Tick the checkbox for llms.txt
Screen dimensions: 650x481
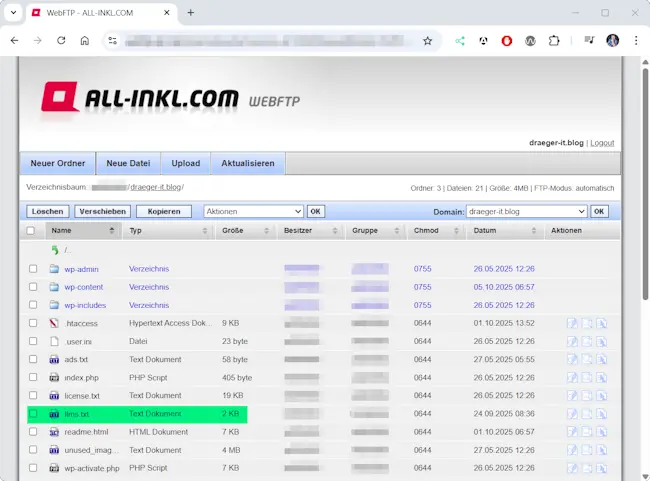pyautogui.click(x=33, y=413)
